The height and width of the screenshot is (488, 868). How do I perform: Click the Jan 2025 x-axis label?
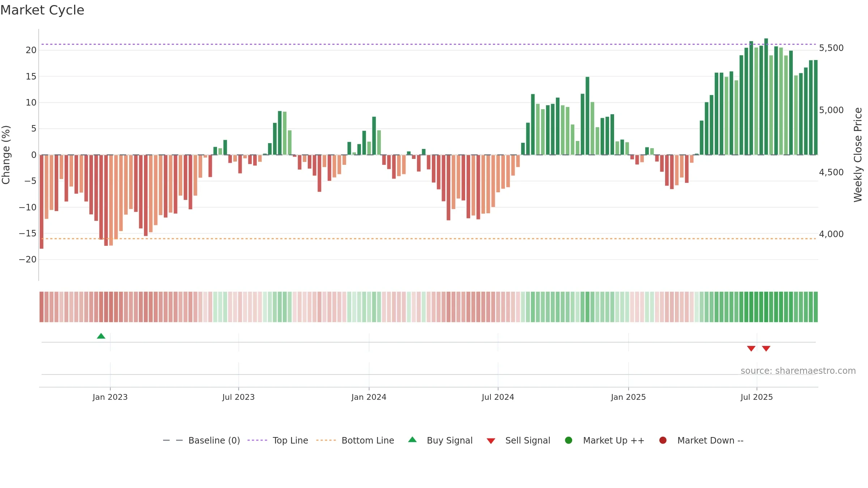pos(628,397)
